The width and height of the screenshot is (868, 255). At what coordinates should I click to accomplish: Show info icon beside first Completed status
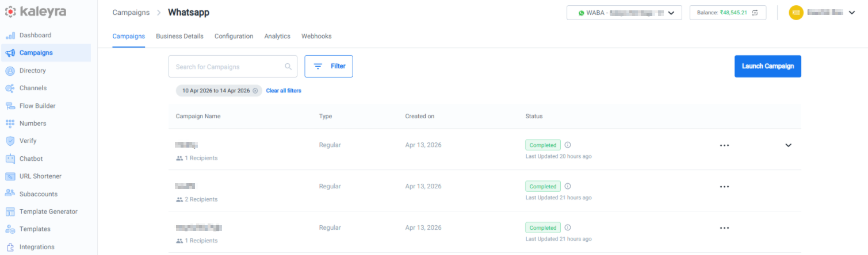coord(568,145)
